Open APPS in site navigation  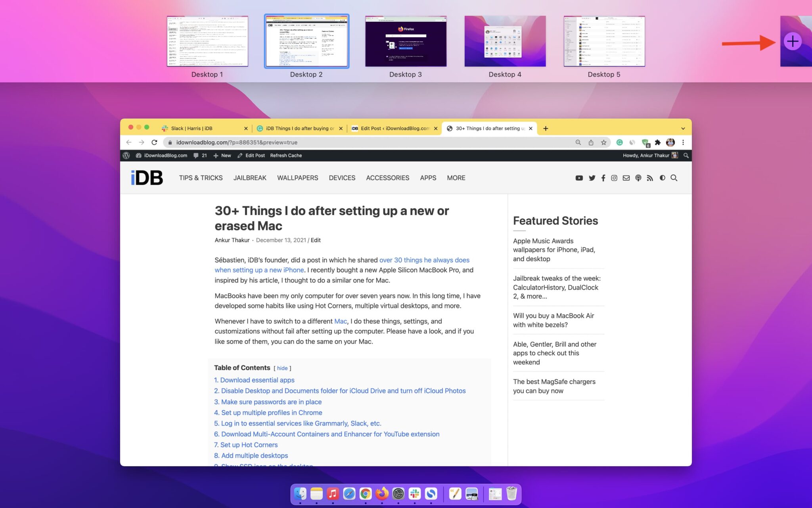[428, 178]
